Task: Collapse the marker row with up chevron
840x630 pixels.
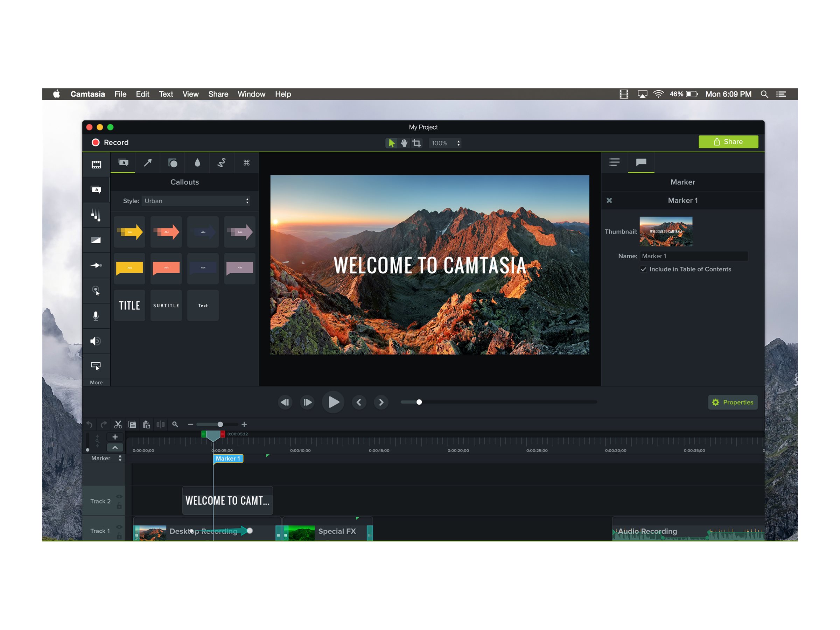Action: [115, 448]
